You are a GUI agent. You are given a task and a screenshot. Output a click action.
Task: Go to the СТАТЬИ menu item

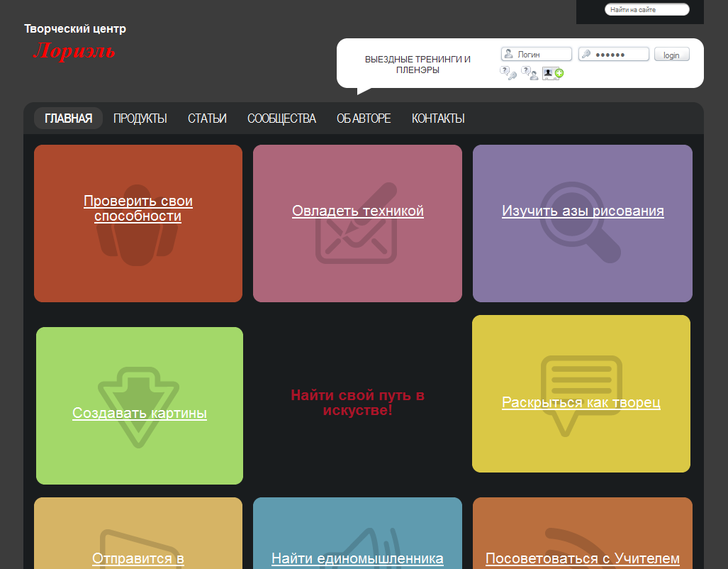coord(207,118)
